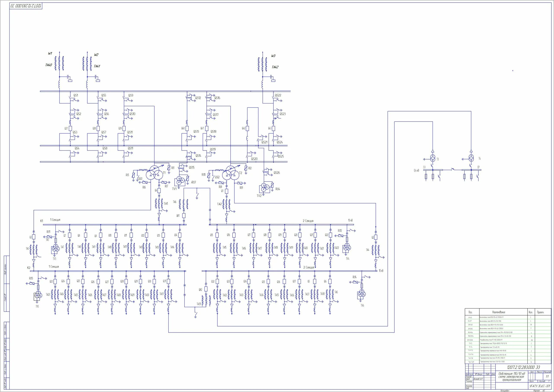Image resolution: width=554 pixels, height=392 pixels.
Task: Select the RU4 surge arrester symbol
Action: point(272,186)
